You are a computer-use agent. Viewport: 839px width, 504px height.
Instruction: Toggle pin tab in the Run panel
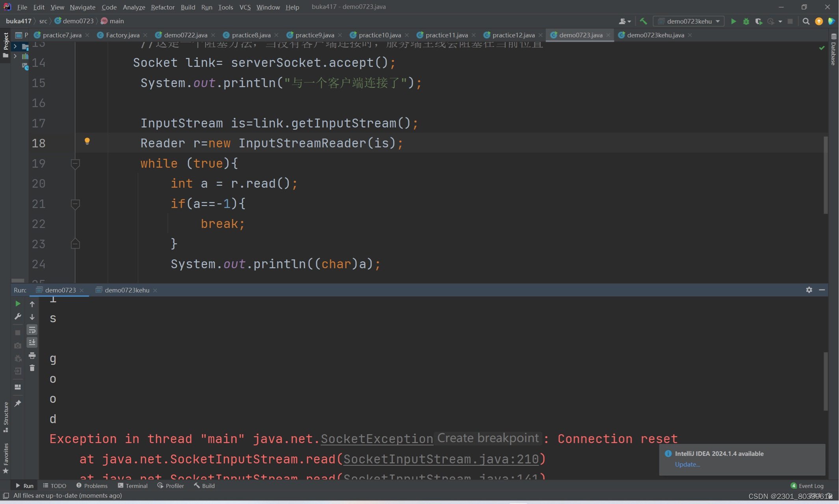point(18,403)
